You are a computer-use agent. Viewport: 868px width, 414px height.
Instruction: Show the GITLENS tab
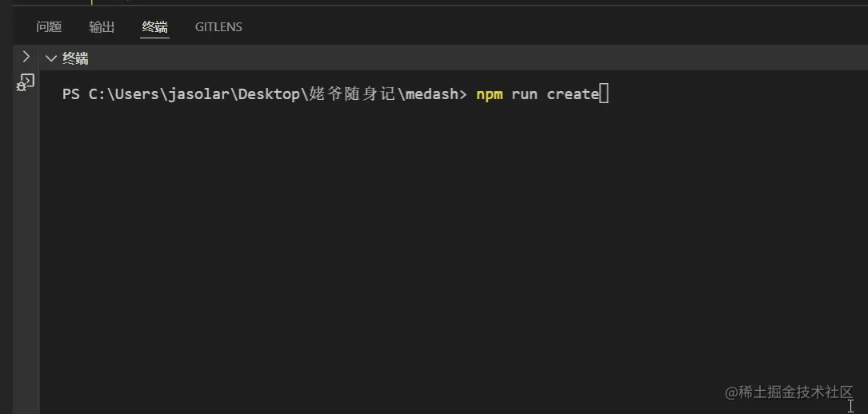218,27
